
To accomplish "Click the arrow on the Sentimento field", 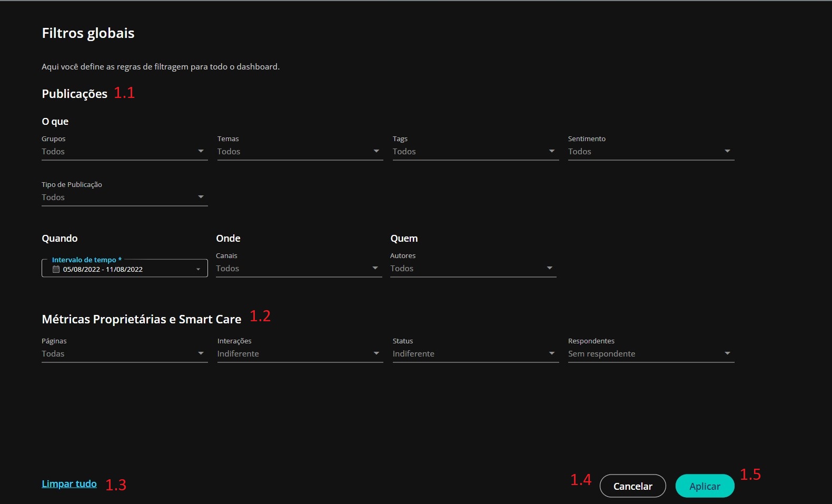I will (727, 151).
